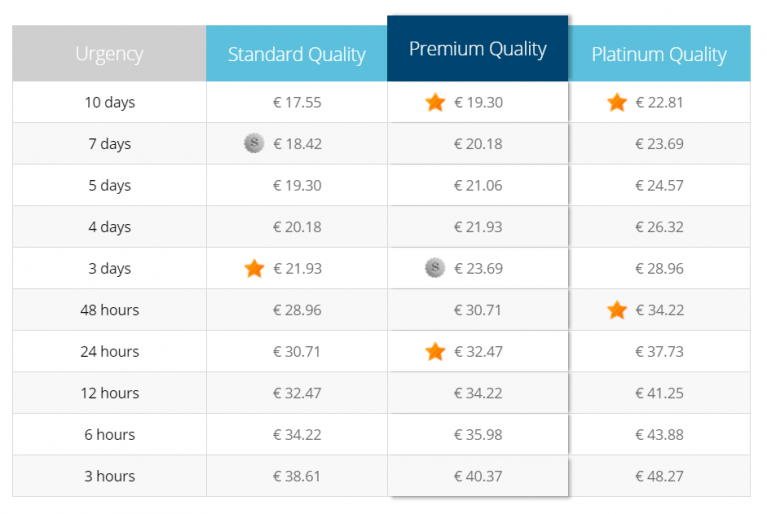Choose Standard Quality 10 days price € 17.55
The image size is (767, 514).
[x=297, y=102]
